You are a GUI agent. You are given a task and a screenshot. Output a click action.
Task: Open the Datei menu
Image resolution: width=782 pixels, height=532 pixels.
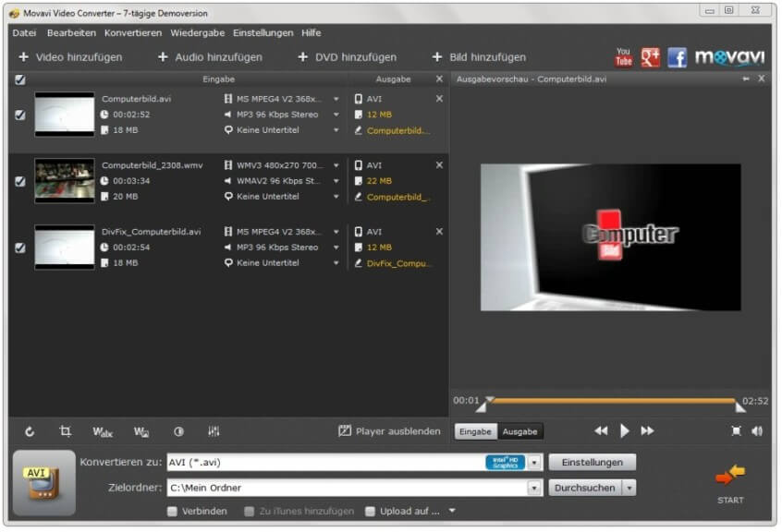[x=24, y=33]
